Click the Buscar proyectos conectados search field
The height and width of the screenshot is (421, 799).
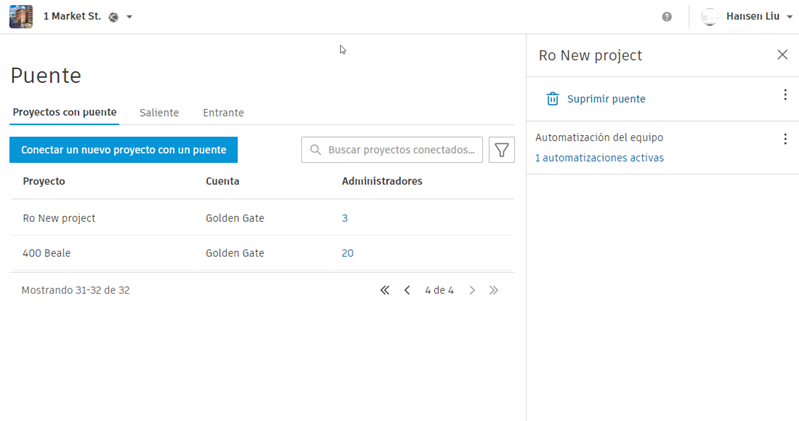point(400,150)
